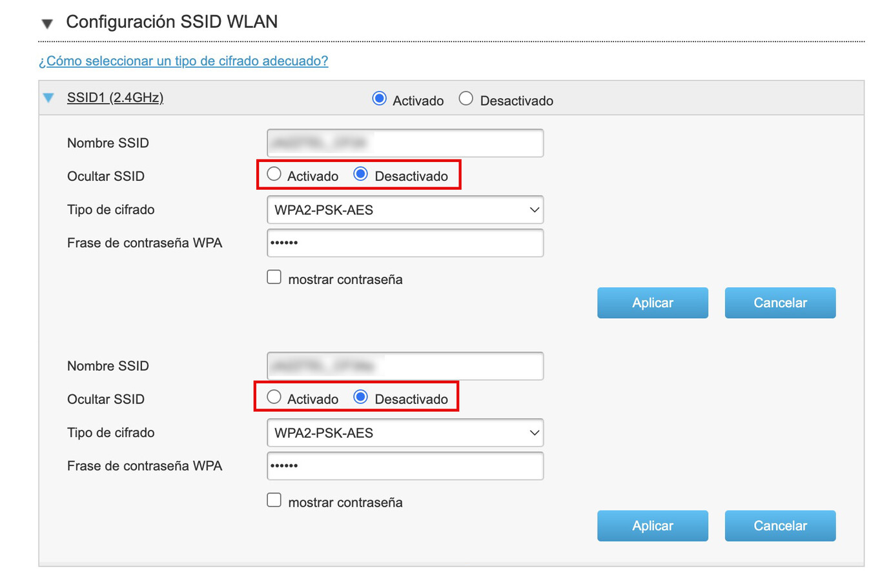Cancel changes for the second SSID
Viewport: 882px width, 588px height.
coord(780,525)
